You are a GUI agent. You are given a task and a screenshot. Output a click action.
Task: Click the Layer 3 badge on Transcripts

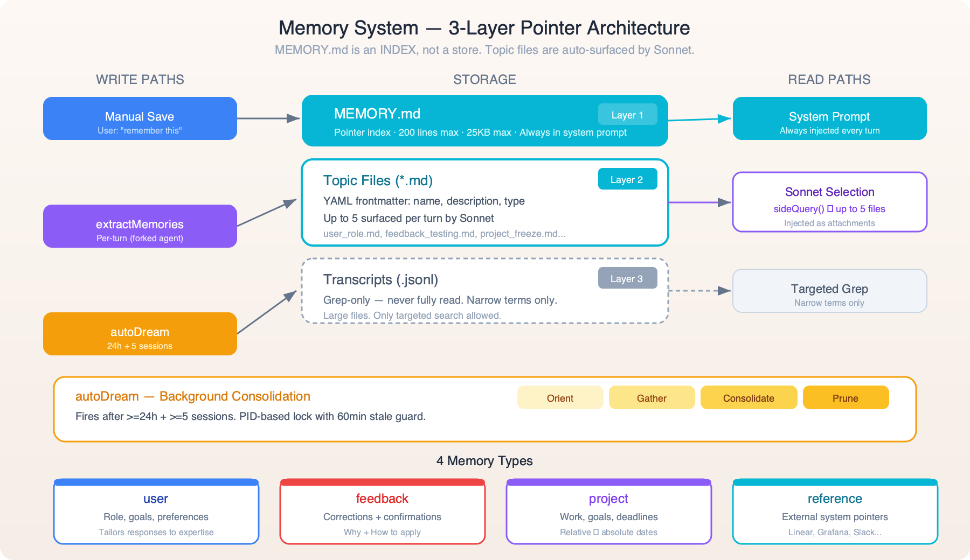click(x=627, y=278)
